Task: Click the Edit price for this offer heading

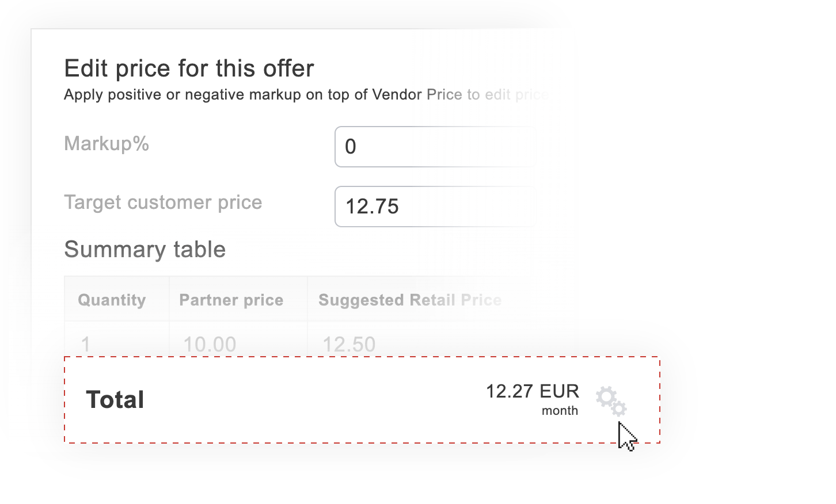Action: [x=189, y=67]
